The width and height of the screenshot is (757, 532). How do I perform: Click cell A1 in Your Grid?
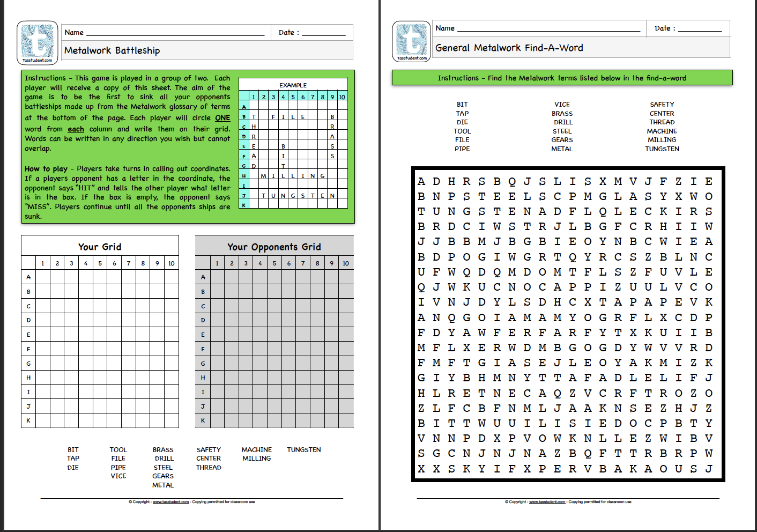pos(43,277)
